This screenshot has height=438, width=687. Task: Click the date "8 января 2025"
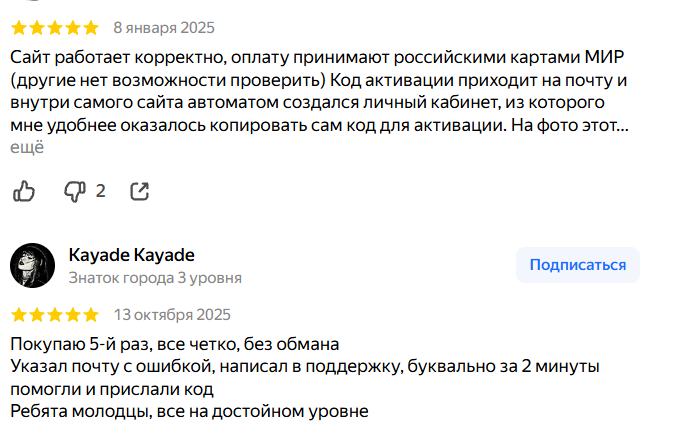(x=164, y=27)
